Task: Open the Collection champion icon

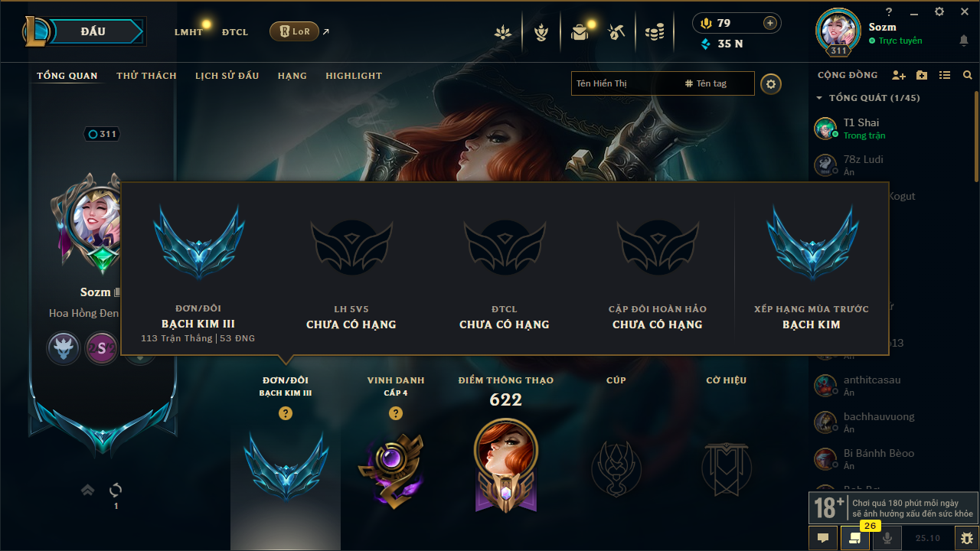Action: [541, 32]
